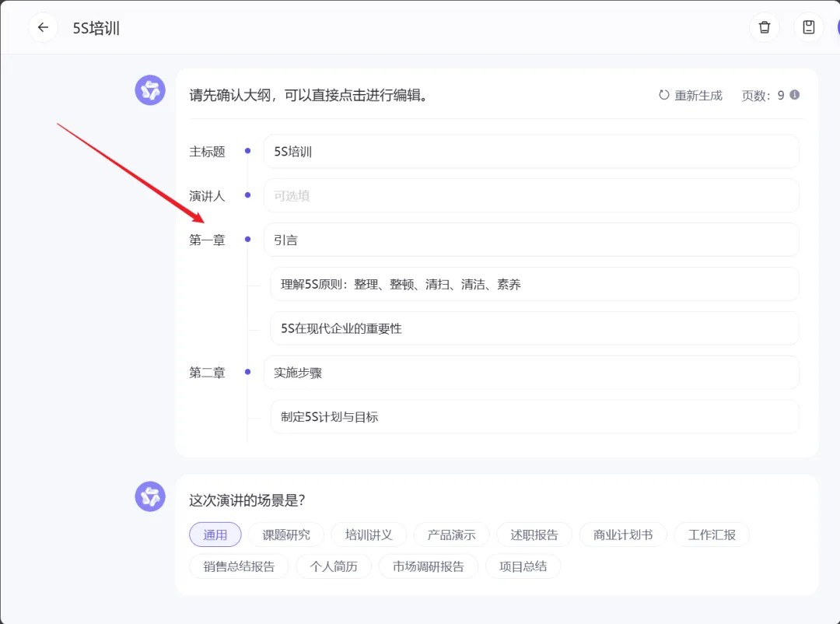Viewport: 840px width, 624px height.
Task: Select the 课题研究 scene option
Action: (285, 535)
